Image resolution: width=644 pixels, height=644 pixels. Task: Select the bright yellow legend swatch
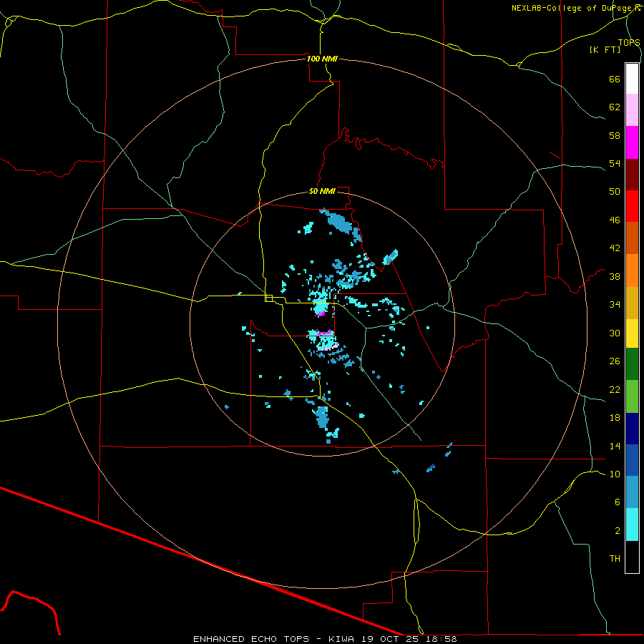[x=632, y=333]
